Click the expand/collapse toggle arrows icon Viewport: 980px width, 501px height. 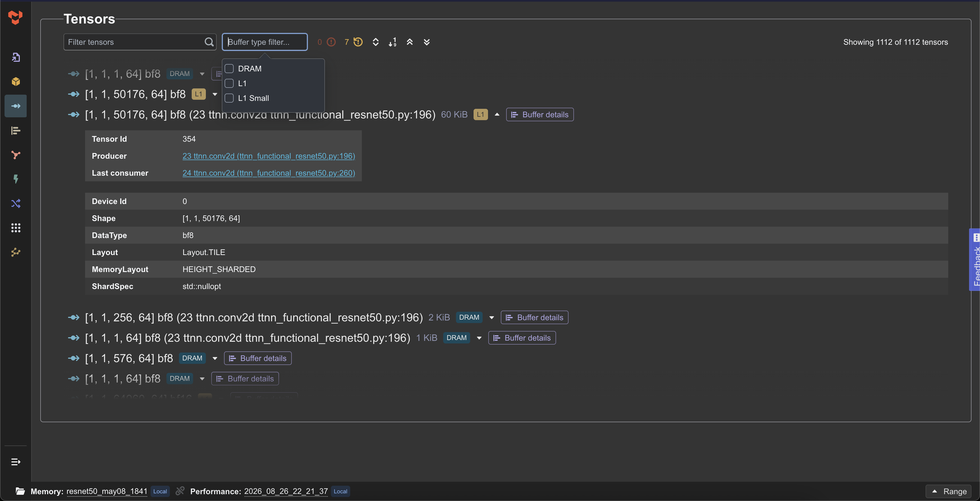tap(375, 42)
